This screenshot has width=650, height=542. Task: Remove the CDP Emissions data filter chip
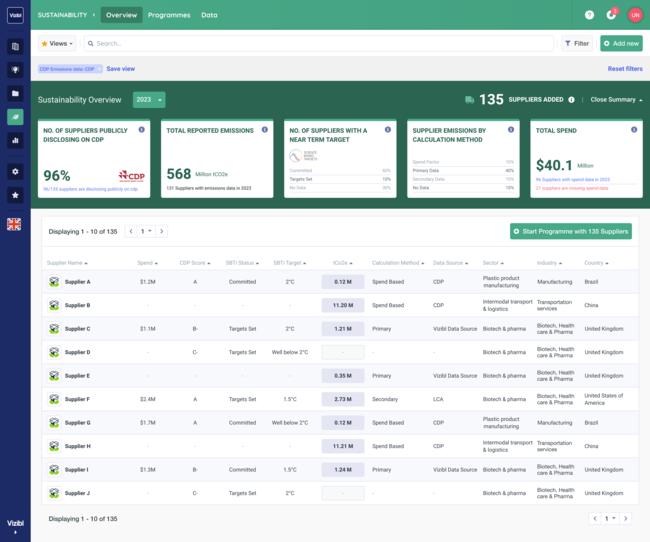pos(99,69)
